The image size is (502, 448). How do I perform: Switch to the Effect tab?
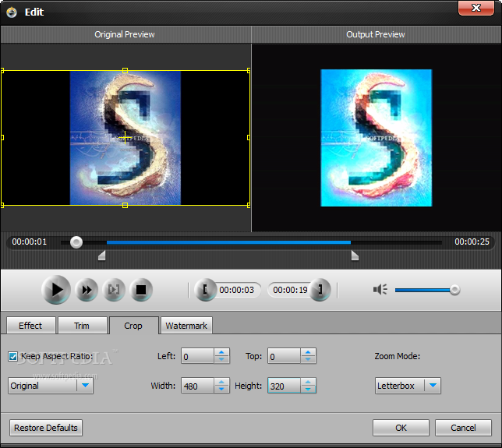[x=30, y=326]
